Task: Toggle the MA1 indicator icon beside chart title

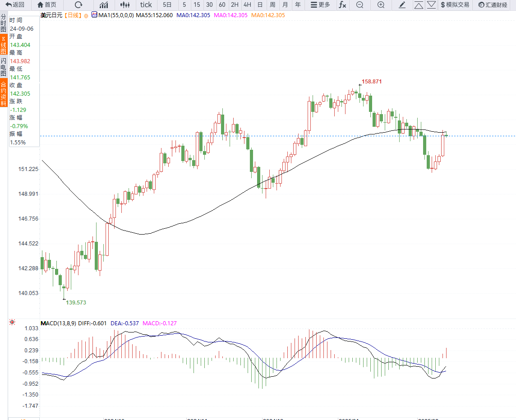Action: click(94, 15)
